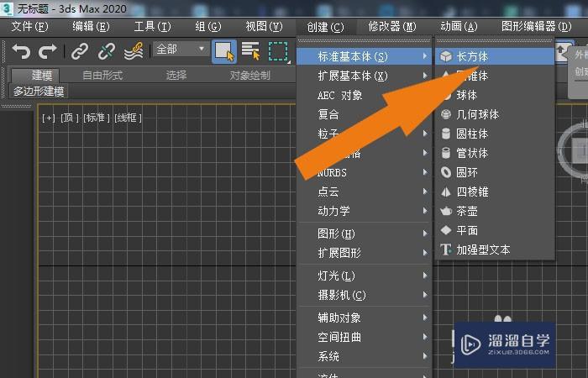Toggle the Select Object tool

click(224, 51)
